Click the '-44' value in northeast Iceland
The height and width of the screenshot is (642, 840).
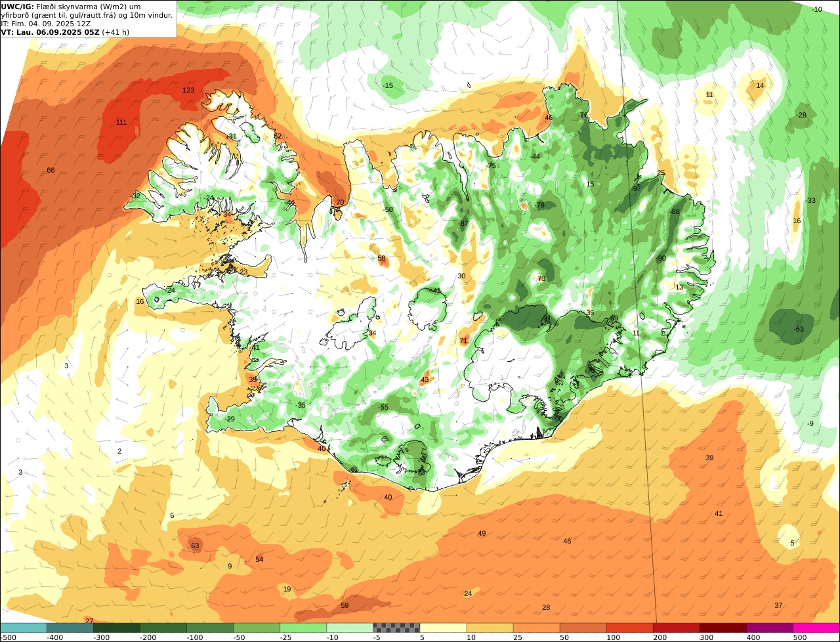click(534, 156)
